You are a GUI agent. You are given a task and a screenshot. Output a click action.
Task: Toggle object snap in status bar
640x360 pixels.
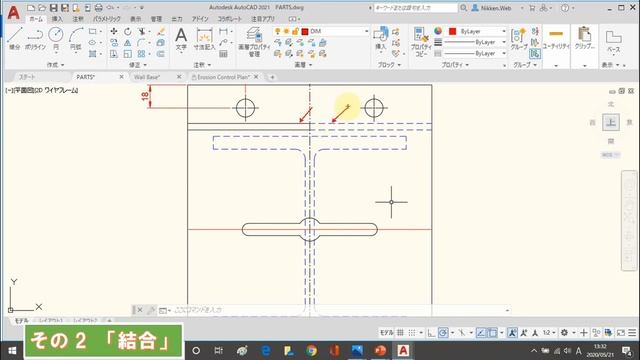point(493,333)
